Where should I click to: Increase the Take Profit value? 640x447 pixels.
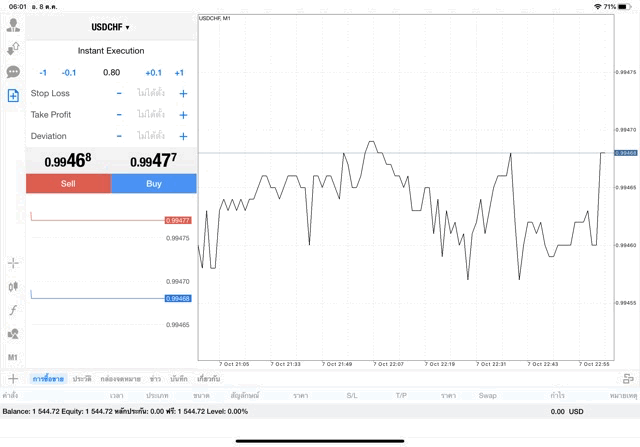click(183, 115)
